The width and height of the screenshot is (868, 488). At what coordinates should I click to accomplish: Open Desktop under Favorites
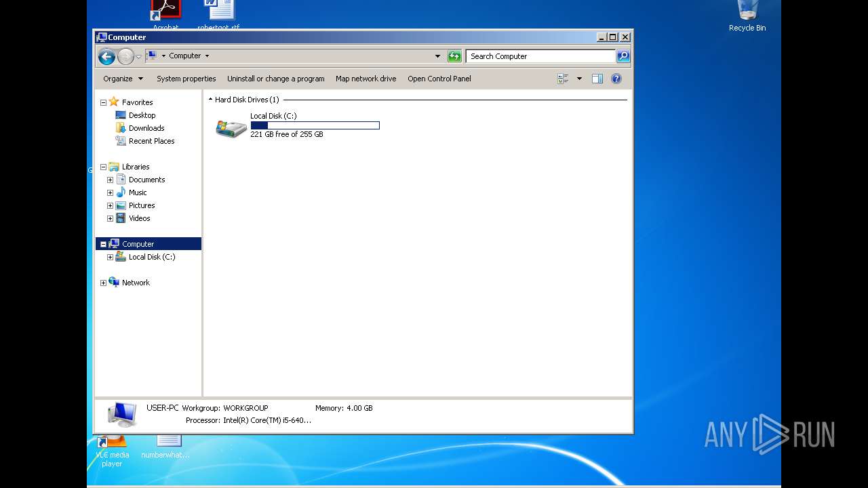pos(142,115)
